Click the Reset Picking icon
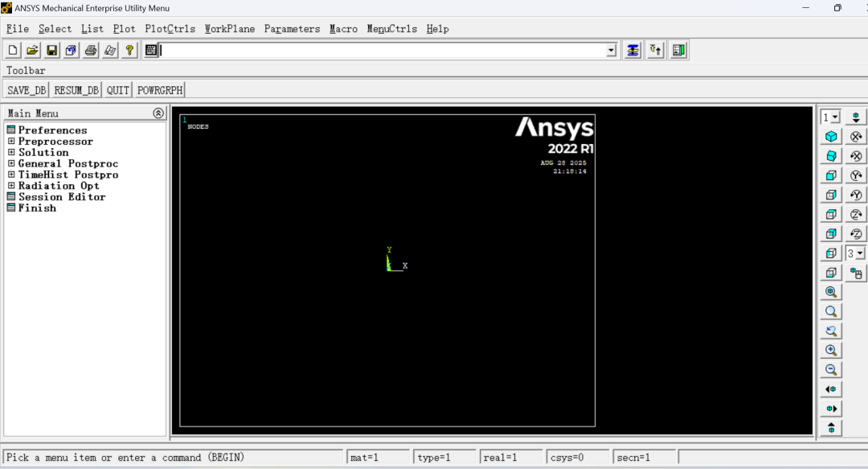The width and height of the screenshot is (868, 469). point(656,51)
